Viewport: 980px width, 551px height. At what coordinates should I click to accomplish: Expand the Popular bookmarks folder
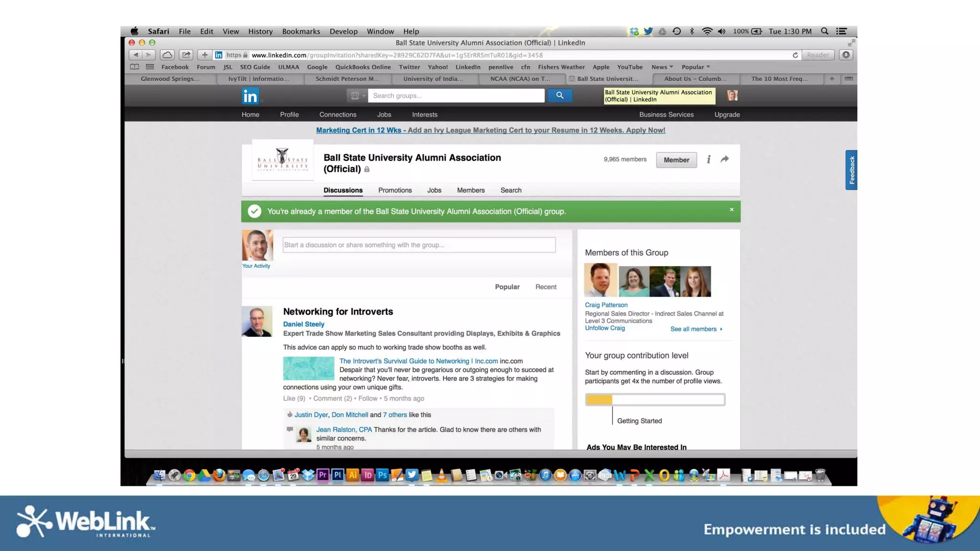tap(695, 67)
